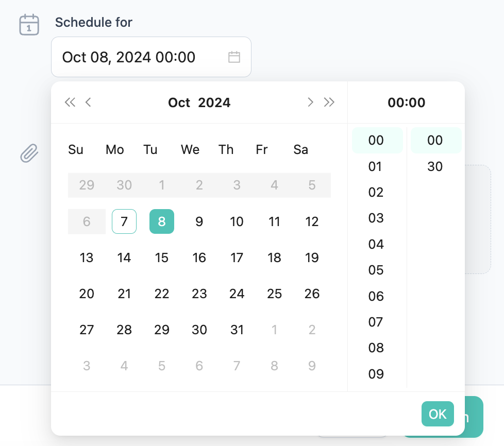Pick November 1 in the trailing days
This screenshot has width=504, height=446.
pos(275,330)
